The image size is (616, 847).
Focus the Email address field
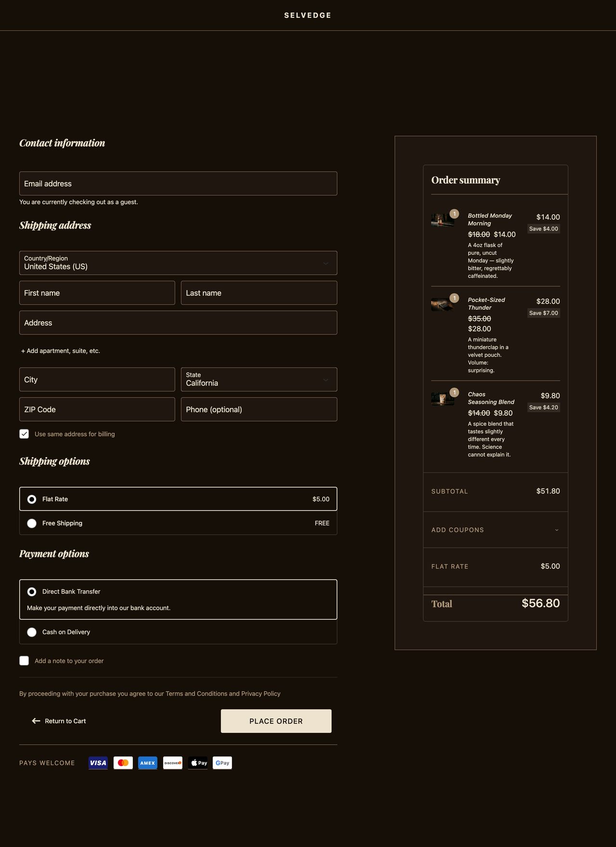click(178, 183)
